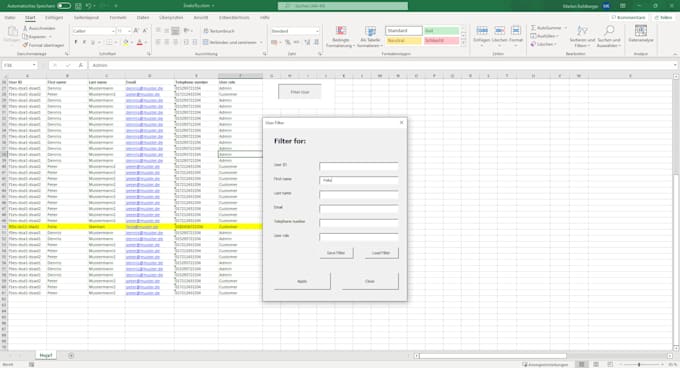680x368 pixels.
Task: Click the insert function fx icon
Action: (81, 65)
